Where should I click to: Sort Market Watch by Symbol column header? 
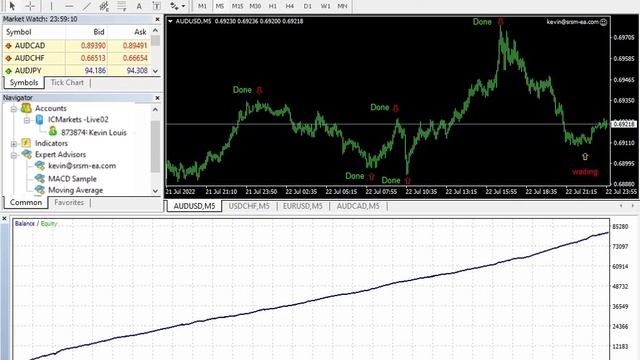19,32
